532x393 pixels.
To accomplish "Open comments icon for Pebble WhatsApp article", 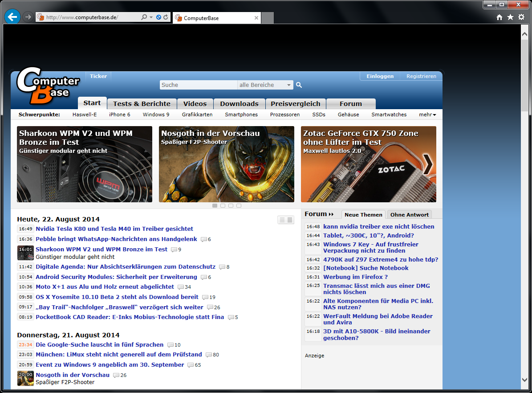I will pos(203,239).
